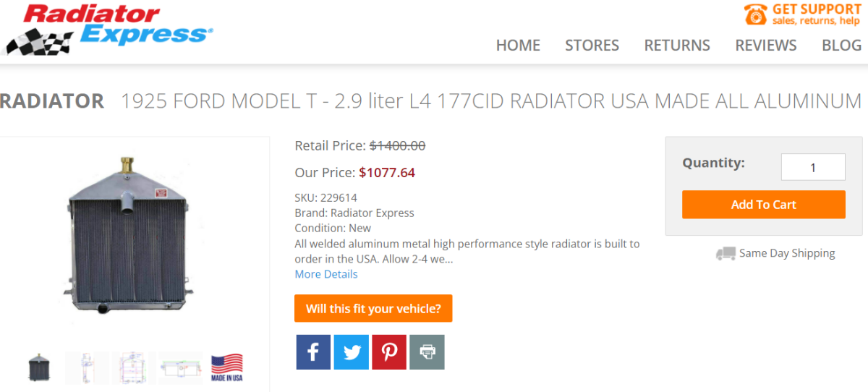Viewport: 868px width, 392px height.
Task: Share product on Facebook
Action: [x=313, y=352]
